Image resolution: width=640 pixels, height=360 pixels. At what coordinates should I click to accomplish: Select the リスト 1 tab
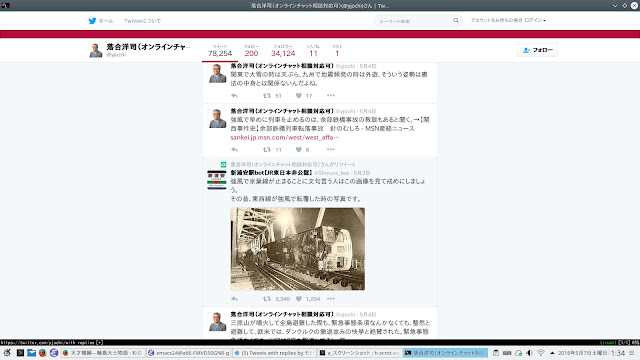pyautogui.click(x=337, y=51)
